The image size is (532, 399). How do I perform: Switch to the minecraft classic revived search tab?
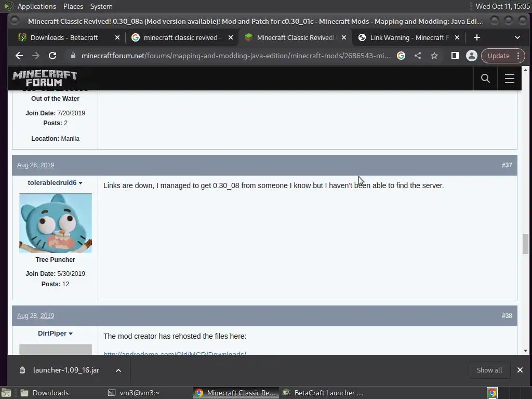coord(182,37)
